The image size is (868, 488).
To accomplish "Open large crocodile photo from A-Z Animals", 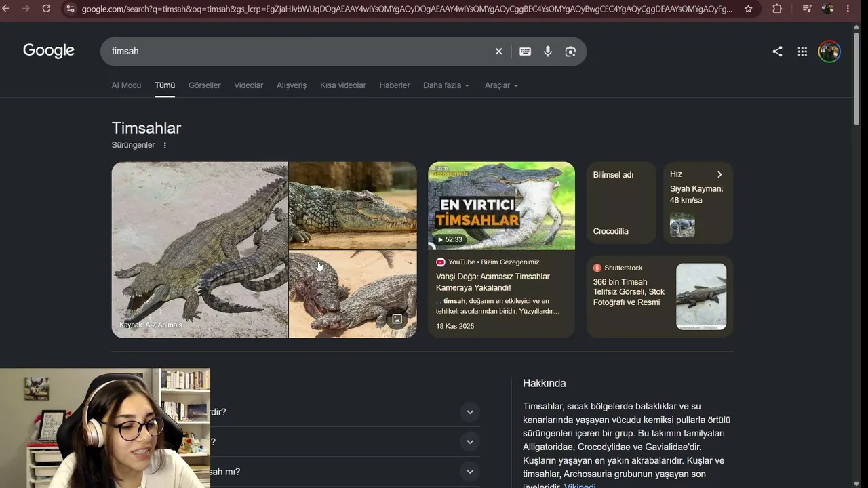I will [x=199, y=249].
